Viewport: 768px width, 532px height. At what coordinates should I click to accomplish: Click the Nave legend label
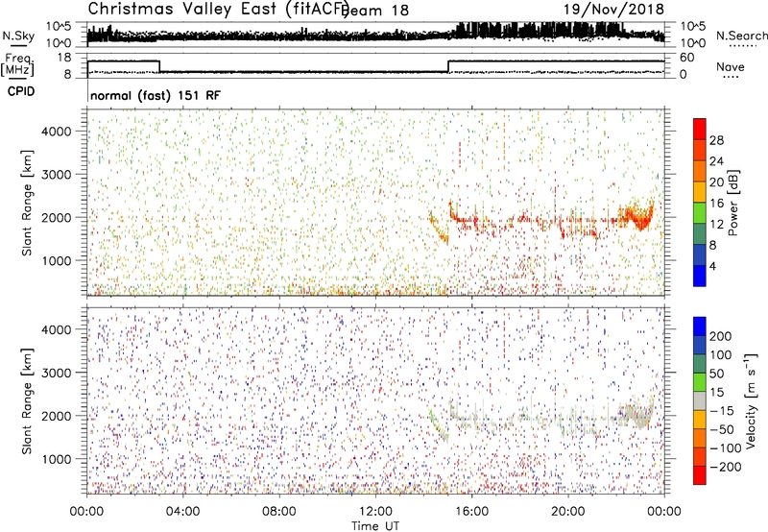point(730,66)
